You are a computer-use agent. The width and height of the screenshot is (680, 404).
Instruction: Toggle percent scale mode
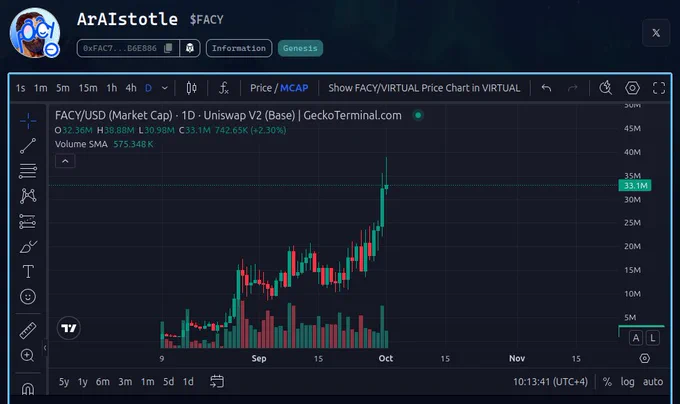[607, 381]
